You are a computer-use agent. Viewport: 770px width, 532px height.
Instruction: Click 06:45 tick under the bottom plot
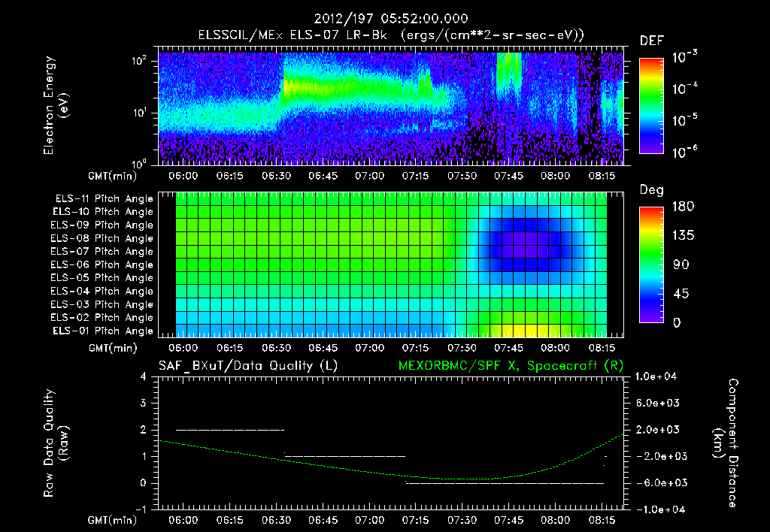tap(323, 520)
